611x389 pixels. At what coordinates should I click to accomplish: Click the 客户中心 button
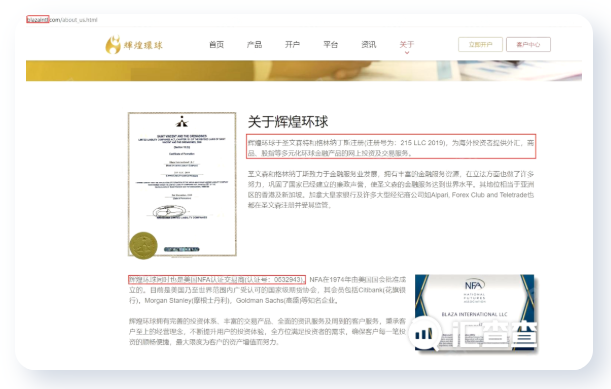pyautogui.click(x=528, y=44)
